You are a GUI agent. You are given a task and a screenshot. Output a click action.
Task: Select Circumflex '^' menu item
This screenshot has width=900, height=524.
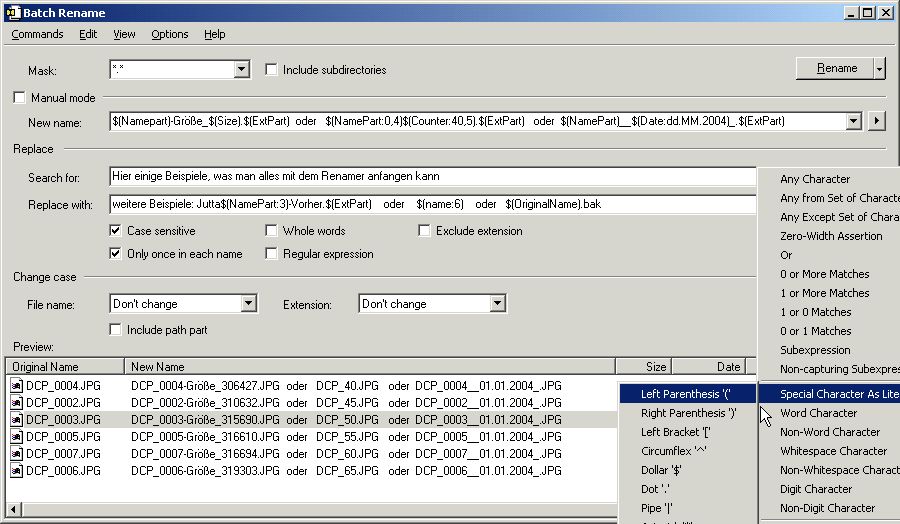click(688, 451)
